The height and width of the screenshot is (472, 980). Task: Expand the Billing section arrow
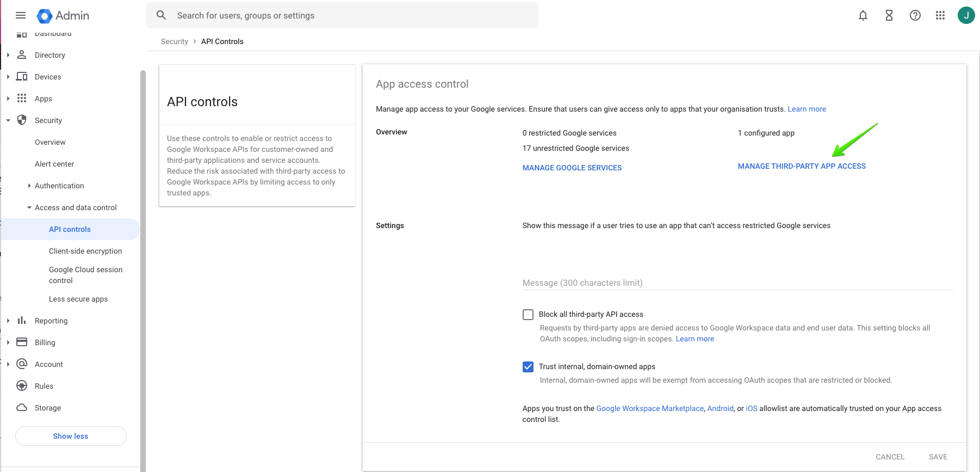[8, 342]
